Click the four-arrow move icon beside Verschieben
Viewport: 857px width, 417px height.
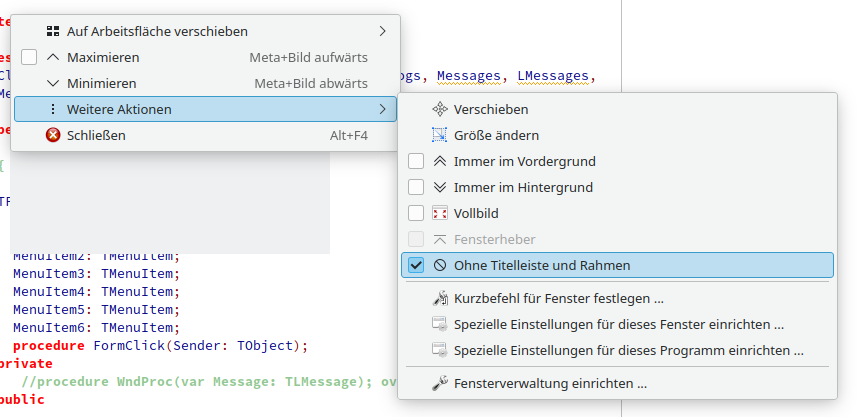tap(439, 109)
